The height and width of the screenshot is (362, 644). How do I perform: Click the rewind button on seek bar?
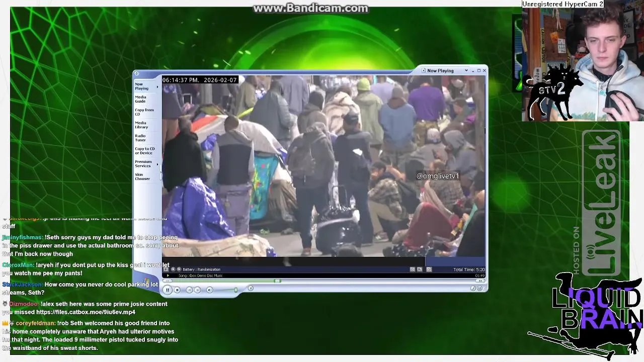pyautogui.click(x=168, y=281)
